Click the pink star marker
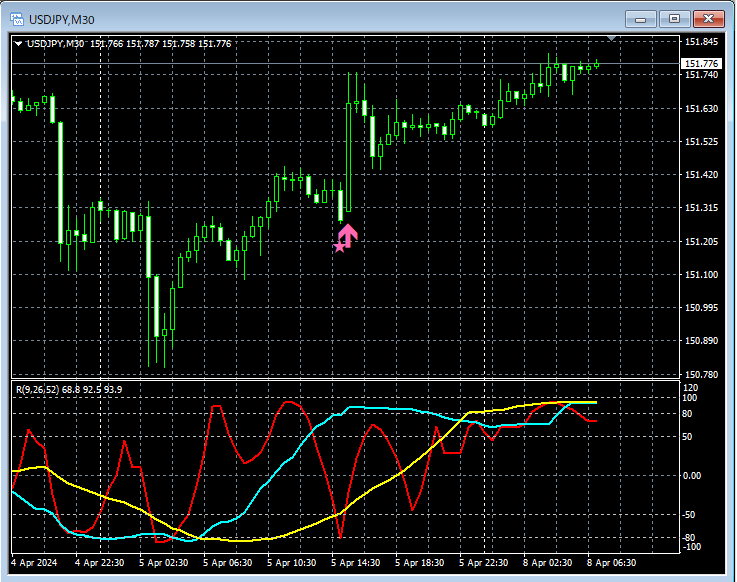737x582 pixels. 339,247
